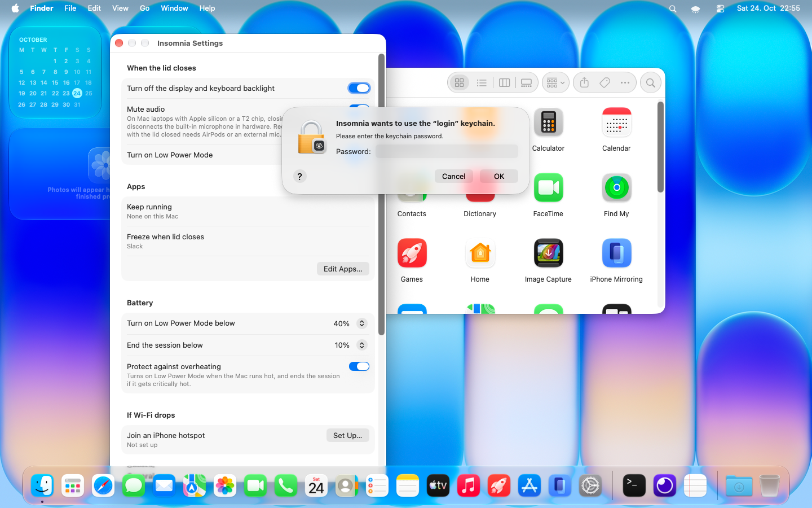Open Control Center in the menu bar
The width and height of the screenshot is (812, 508).
(x=720, y=8)
